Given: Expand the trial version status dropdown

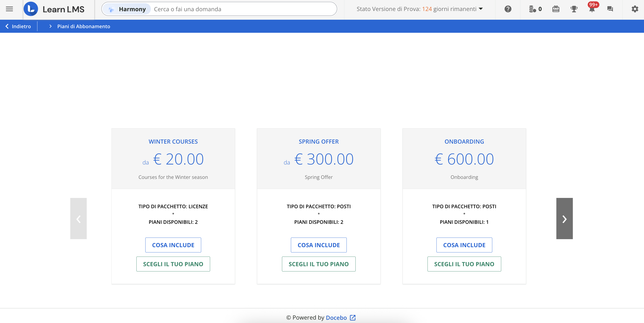Looking at the screenshot, I should pos(481,9).
